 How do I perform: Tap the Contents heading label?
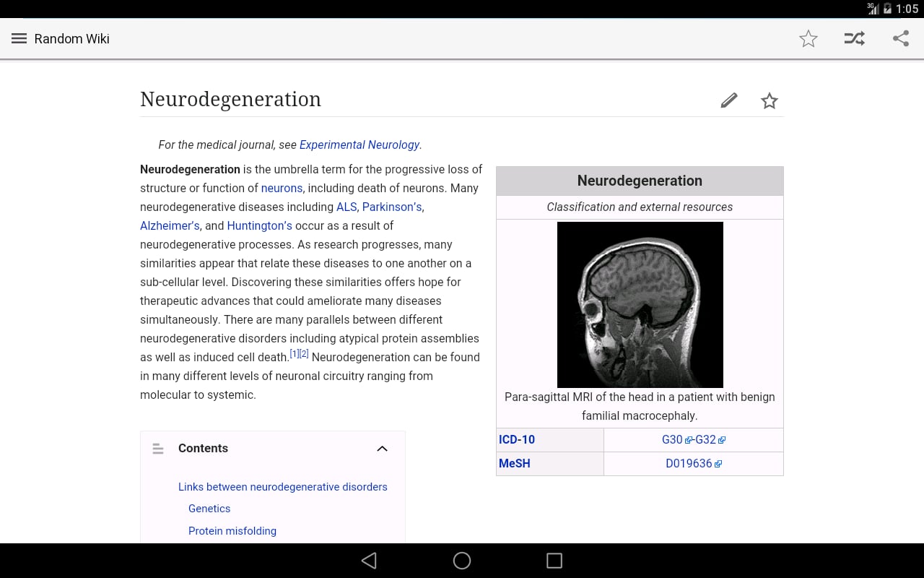[x=203, y=449]
